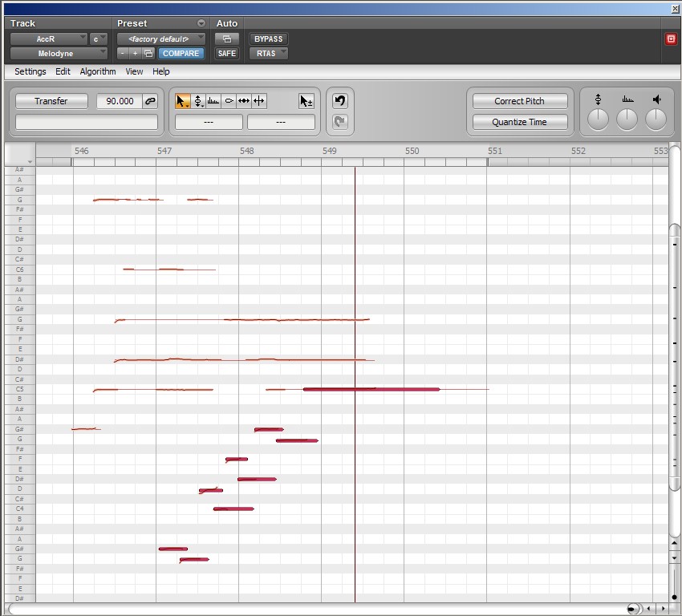The height and width of the screenshot is (616, 682).
Task: Click the tempo link chain icon
Action: click(x=150, y=101)
